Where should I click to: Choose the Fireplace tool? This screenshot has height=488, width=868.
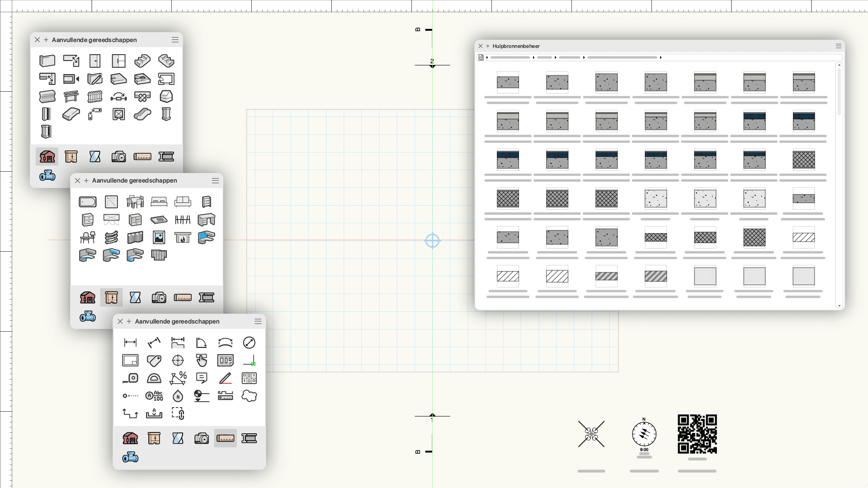pyautogui.click(x=183, y=237)
